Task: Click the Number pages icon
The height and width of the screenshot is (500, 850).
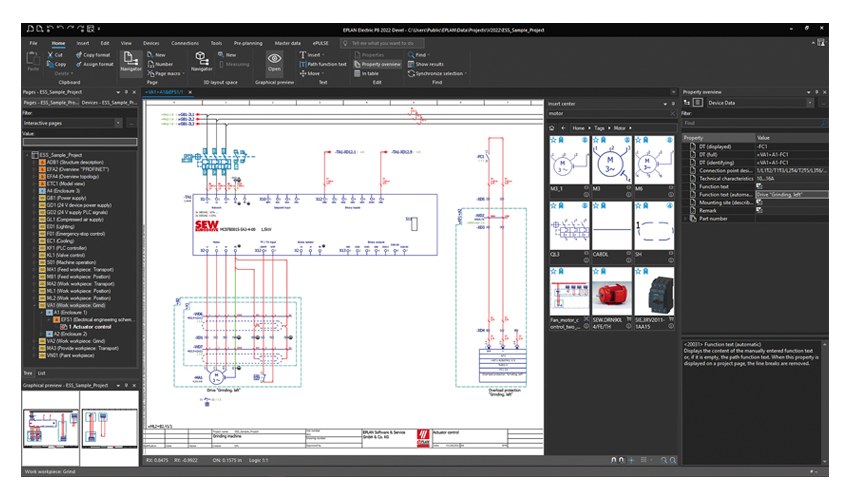Action: click(150, 64)
